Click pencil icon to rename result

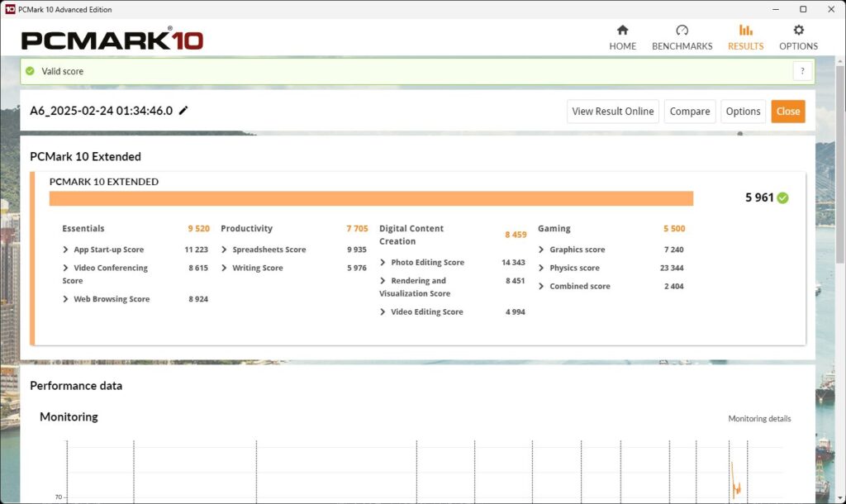(x=183, y=111)
